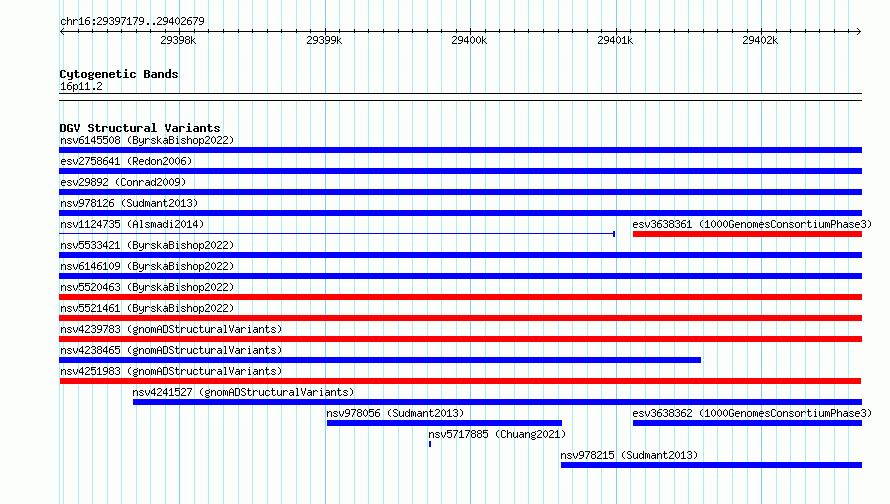Image resolution: width=890 pixels, height=504 pixels.
Task: Click the 29401k ruler position
Action: click(615, 40)
